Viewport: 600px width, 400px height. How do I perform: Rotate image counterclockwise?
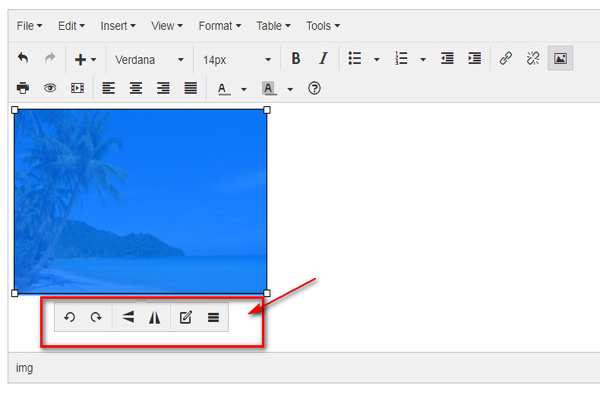pos(69,317)
